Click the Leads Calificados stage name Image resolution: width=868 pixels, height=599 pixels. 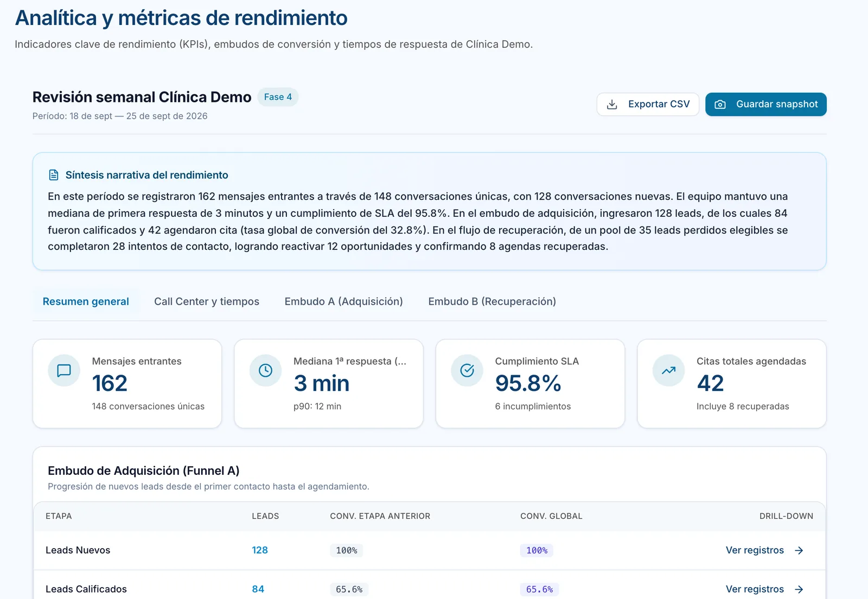click(x=86, y=589)
